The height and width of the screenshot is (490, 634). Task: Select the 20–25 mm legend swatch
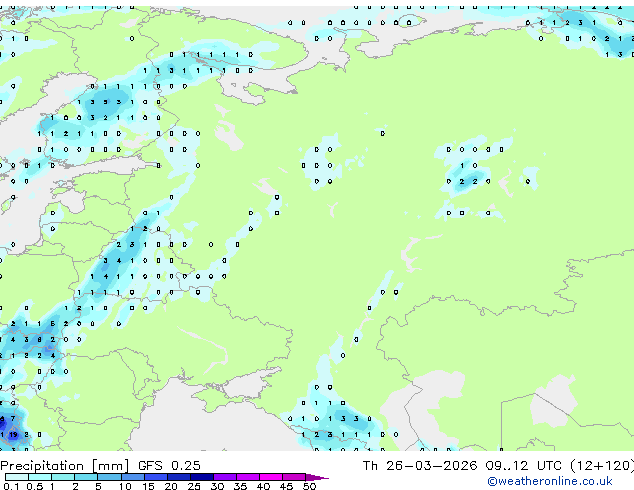179,477
